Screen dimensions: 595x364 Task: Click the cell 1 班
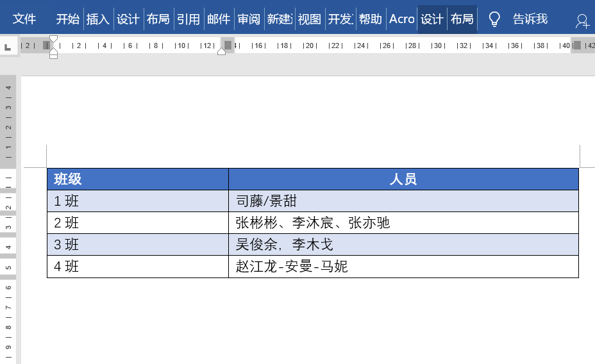point(138,201)
